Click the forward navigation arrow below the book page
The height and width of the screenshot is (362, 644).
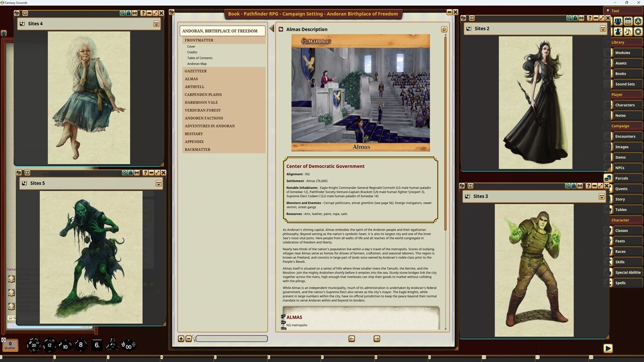point(376,338)
